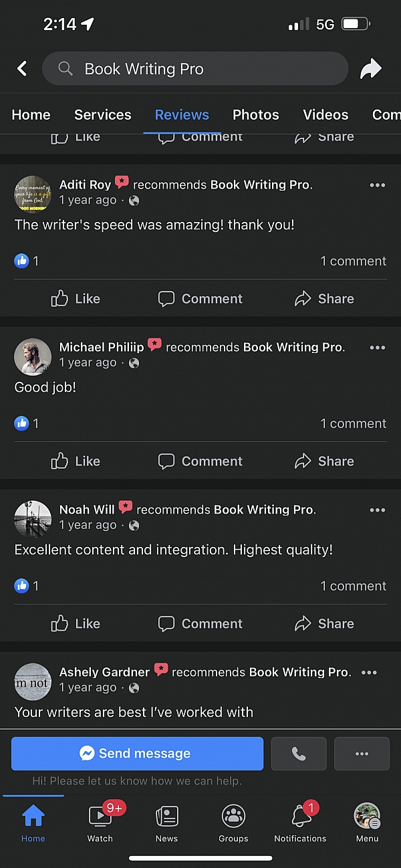This screenshot has width=401, height=868.
Task: Like Michael Philiip's review
Action: click(76, 461)
